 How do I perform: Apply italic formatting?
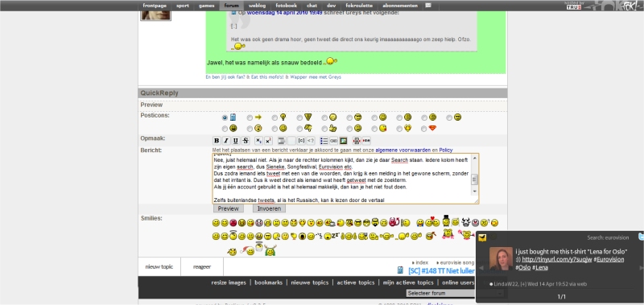[226, 141]
